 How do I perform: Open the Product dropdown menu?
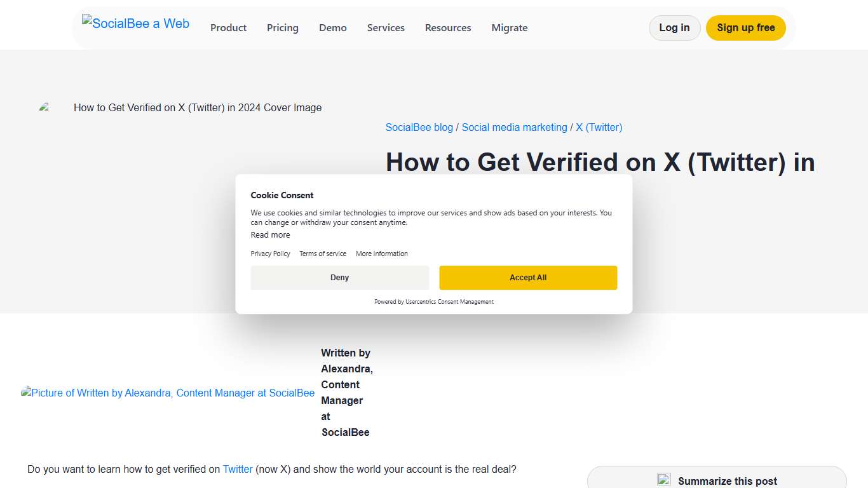click(228, 27)
